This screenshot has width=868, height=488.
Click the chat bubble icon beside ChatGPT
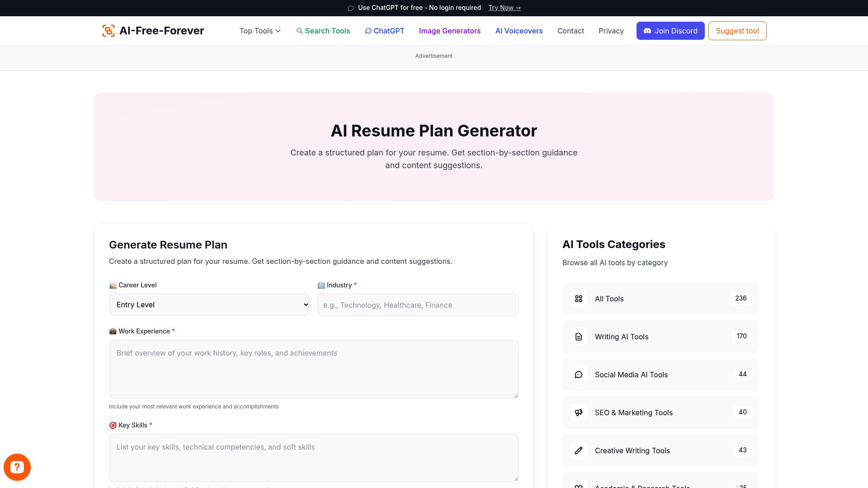[x=368, y=31]
